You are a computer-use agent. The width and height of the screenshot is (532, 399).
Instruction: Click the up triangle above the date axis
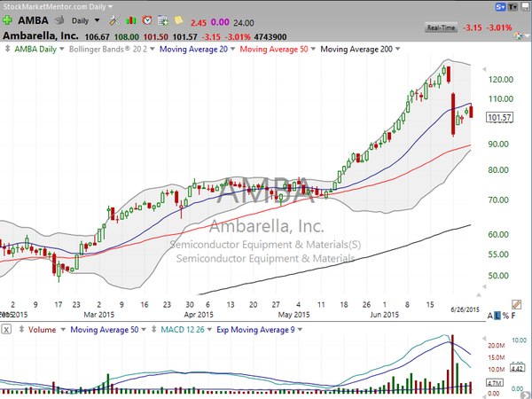click(479, 295)
